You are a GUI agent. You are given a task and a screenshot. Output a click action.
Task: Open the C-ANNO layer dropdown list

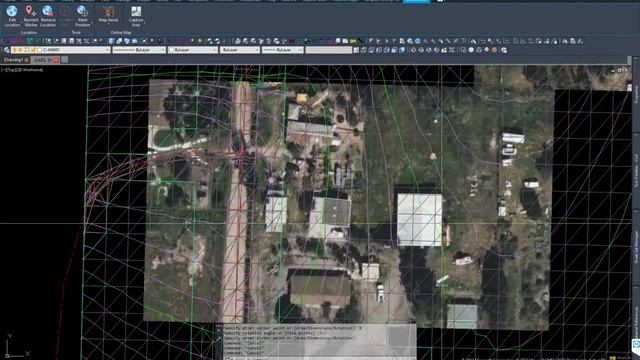[107, 50]
